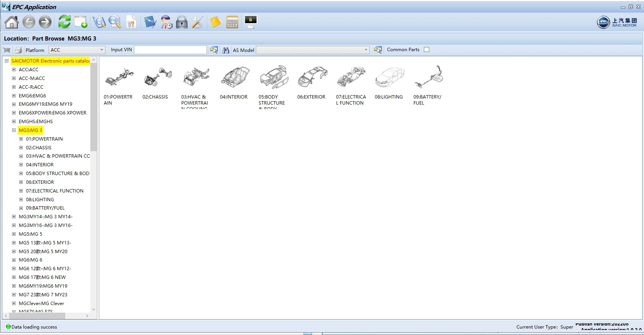Viewport: 644px width, 335px height.
Task: Open the 08:LIGHTING category thumbnail
Action: point(389,78)
